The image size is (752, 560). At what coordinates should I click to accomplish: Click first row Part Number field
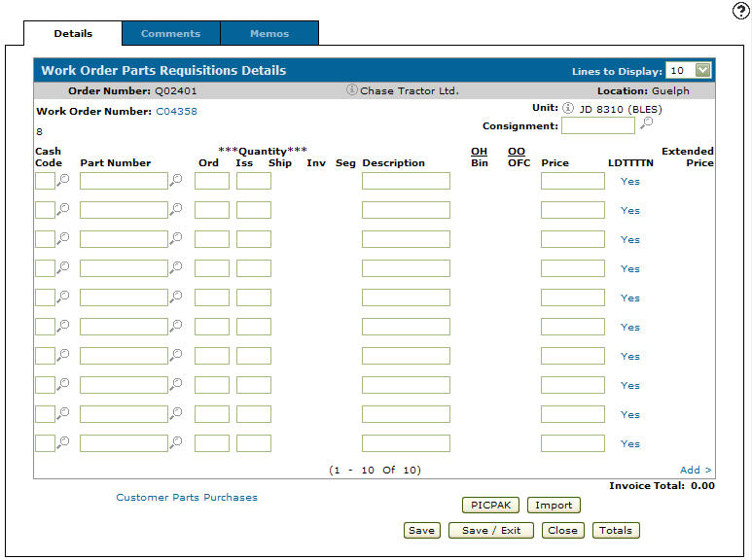(x=124, y=181)
